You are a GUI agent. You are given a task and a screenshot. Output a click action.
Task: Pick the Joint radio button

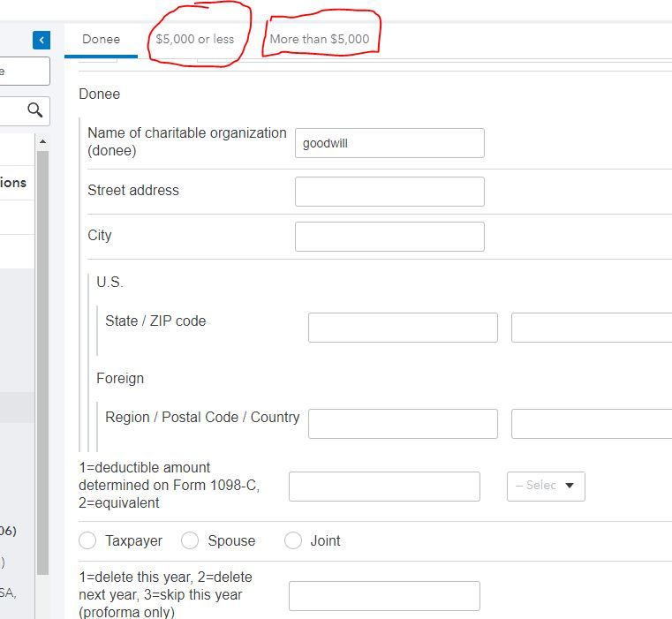[x=293, y=540]
